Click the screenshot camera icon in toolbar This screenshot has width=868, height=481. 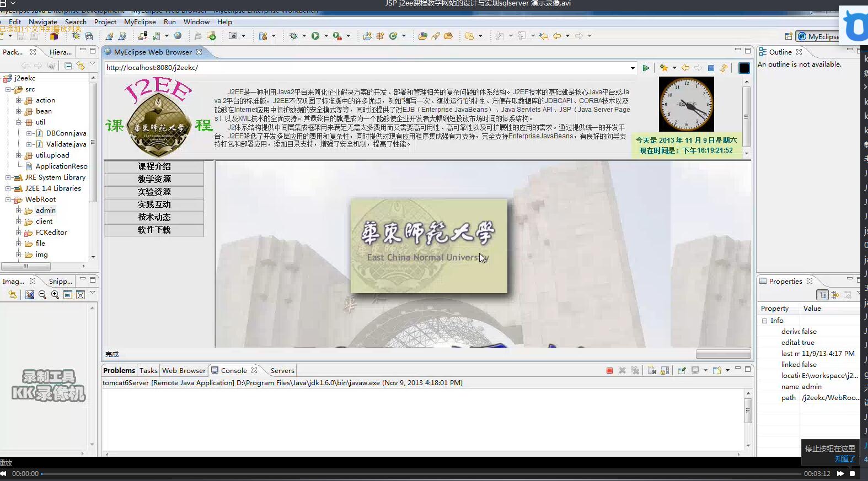[x=233, y=36]
